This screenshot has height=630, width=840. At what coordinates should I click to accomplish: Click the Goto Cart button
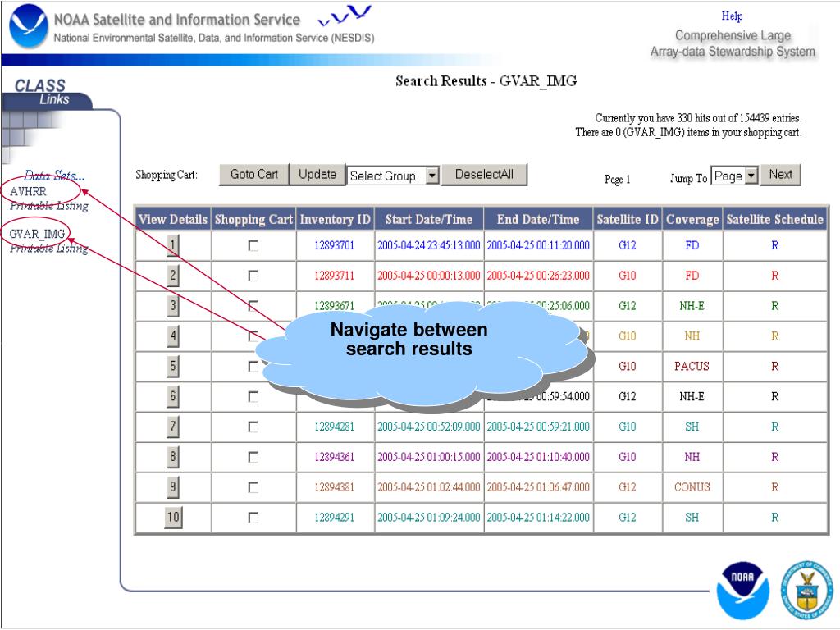254,175
